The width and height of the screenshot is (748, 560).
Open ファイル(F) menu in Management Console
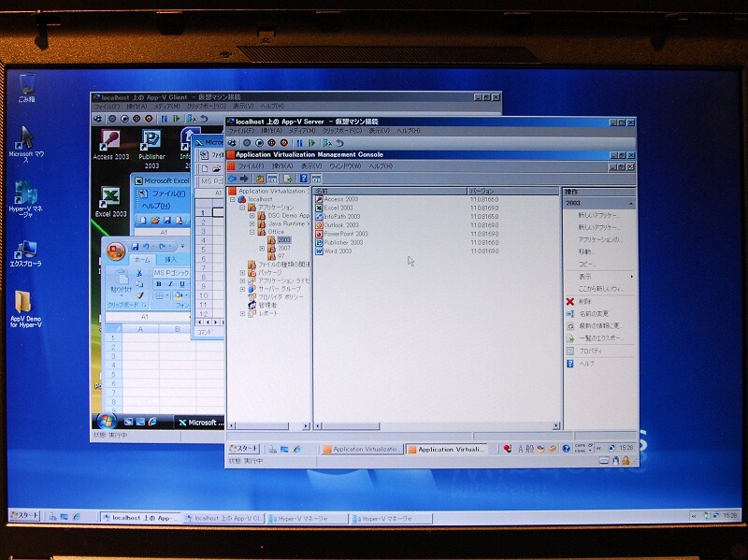251,166
